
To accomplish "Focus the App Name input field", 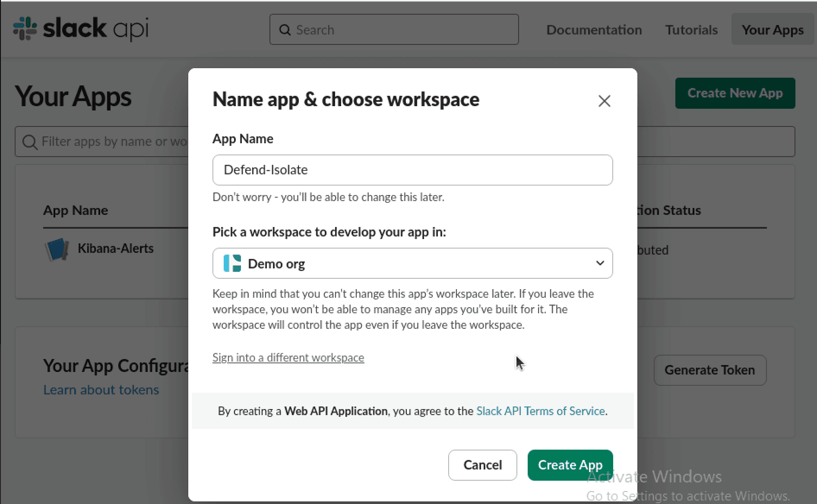I will (412, 170).
